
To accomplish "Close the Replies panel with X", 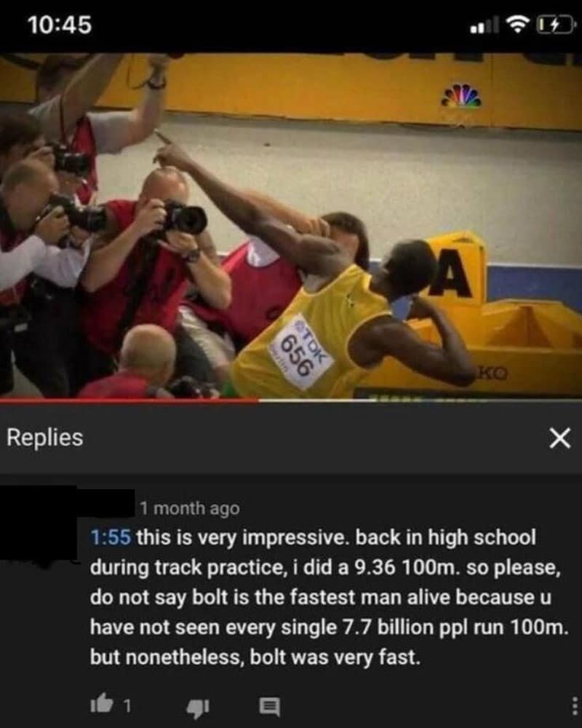I will (x=559, y=438).
